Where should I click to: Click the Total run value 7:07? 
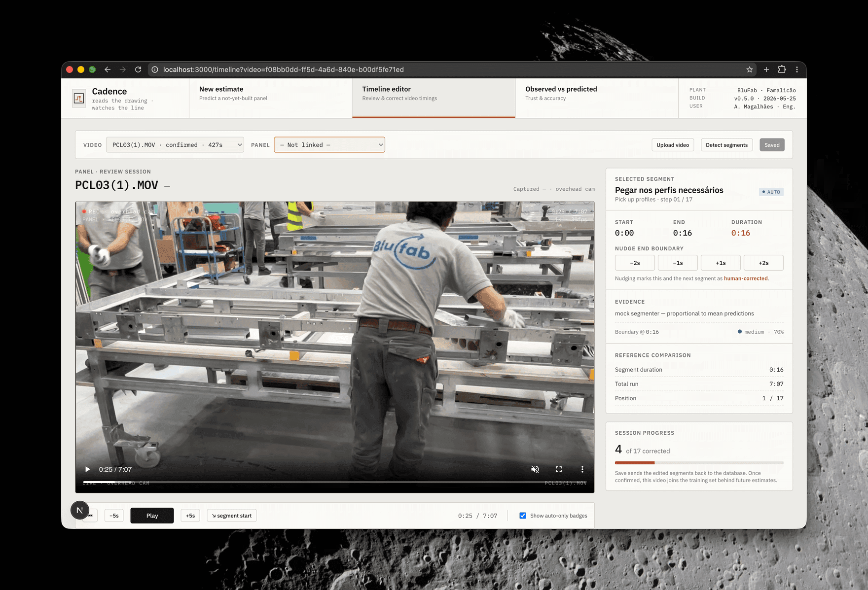point(776,384)
